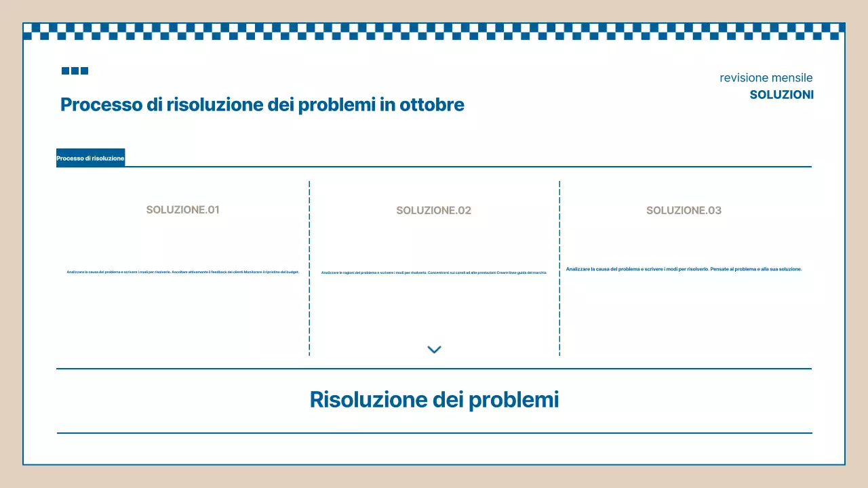Click the bottom horizontal line of the slide

point(434,430)
